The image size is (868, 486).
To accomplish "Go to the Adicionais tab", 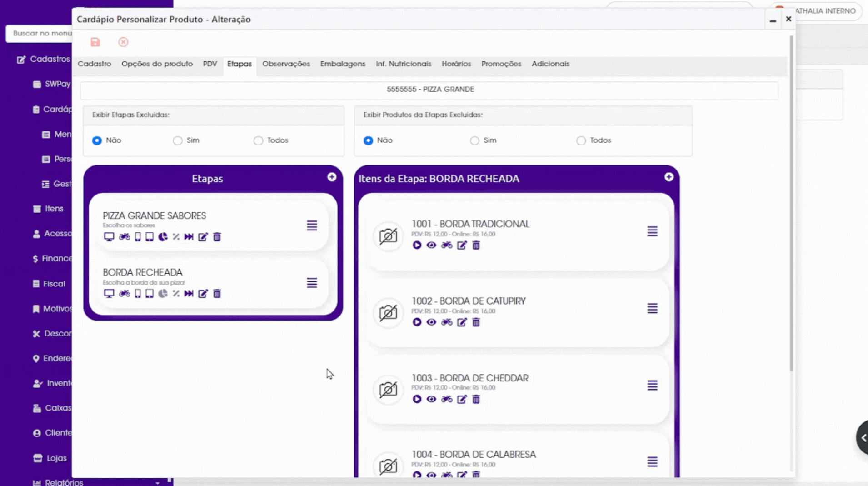I will (550, 64).
